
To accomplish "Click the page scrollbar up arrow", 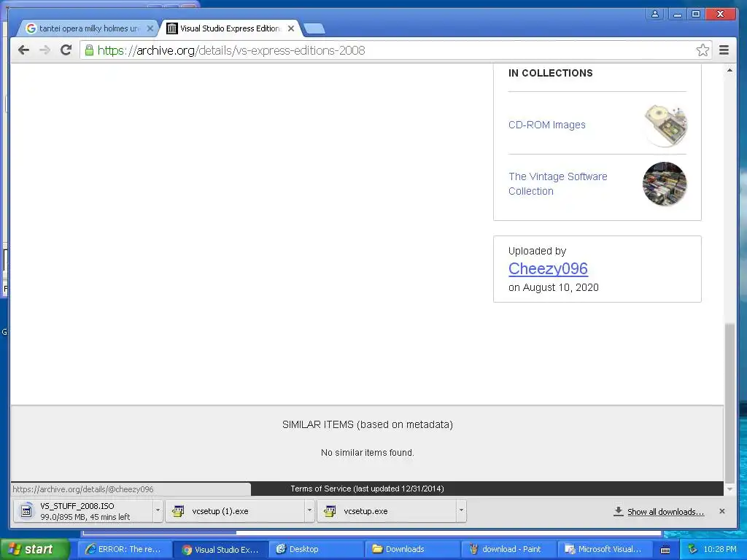I will (x=729, y=70).
